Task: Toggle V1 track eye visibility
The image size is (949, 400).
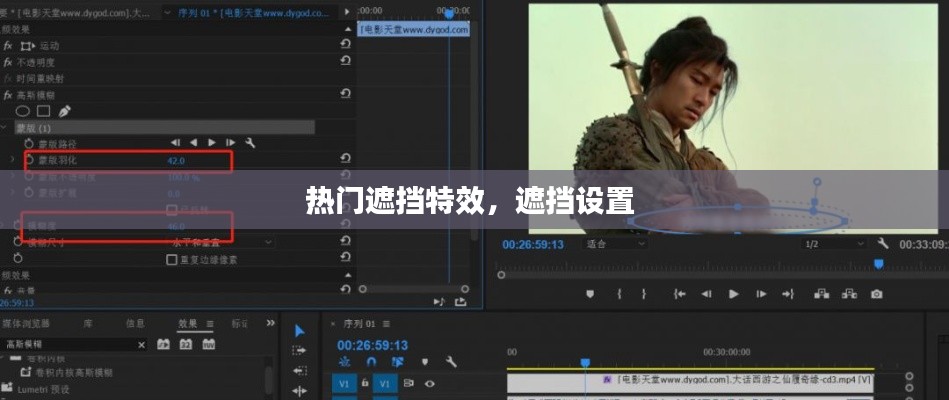Action: pyautogui.click(x=430, y=383)
